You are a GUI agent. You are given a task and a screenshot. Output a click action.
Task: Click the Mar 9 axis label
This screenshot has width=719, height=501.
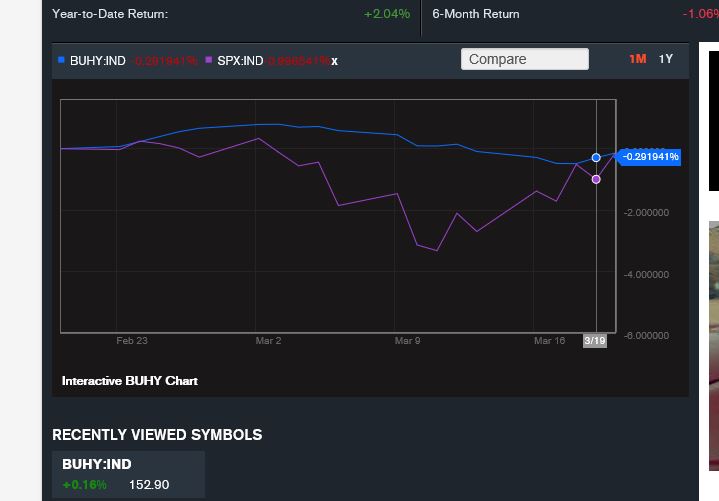tap(408, 341)
